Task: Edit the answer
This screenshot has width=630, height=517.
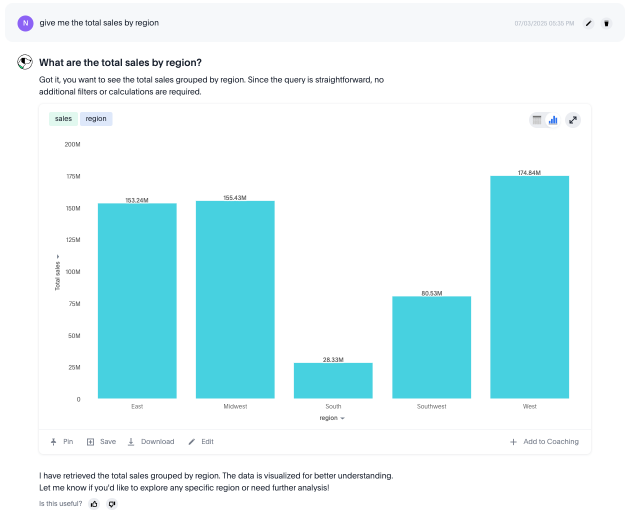Action: pos(201,441)
